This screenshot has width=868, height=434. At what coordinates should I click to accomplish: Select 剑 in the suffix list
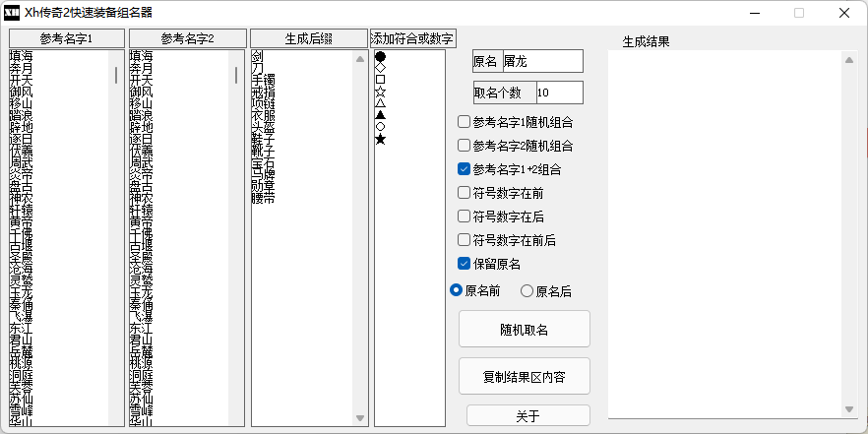click(x=257, y=56)
